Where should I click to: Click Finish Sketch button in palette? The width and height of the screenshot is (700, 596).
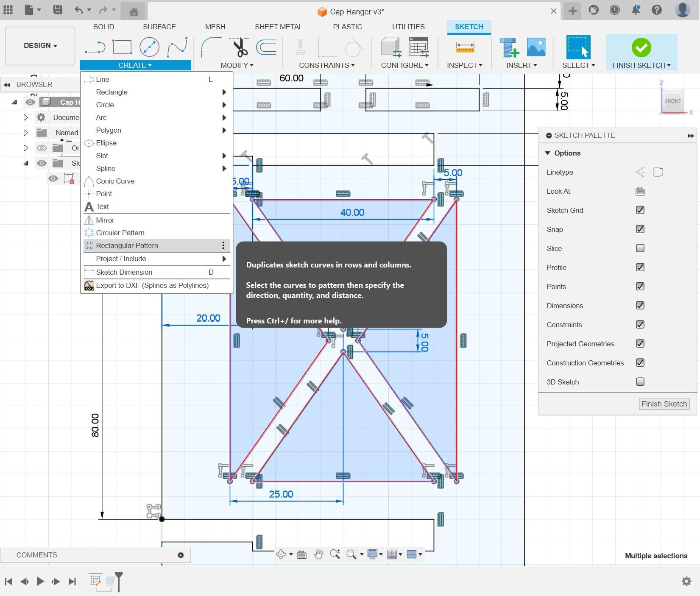664,404
